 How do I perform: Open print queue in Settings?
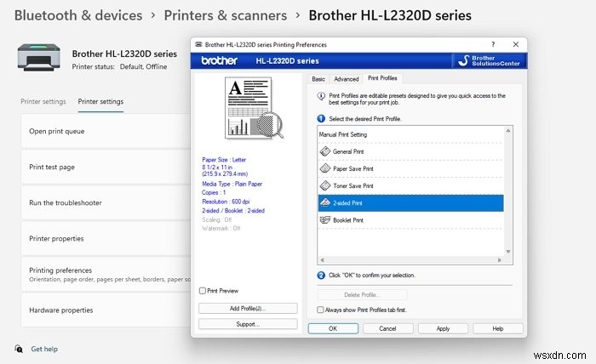pyautogui.click(x=106, y=131)
